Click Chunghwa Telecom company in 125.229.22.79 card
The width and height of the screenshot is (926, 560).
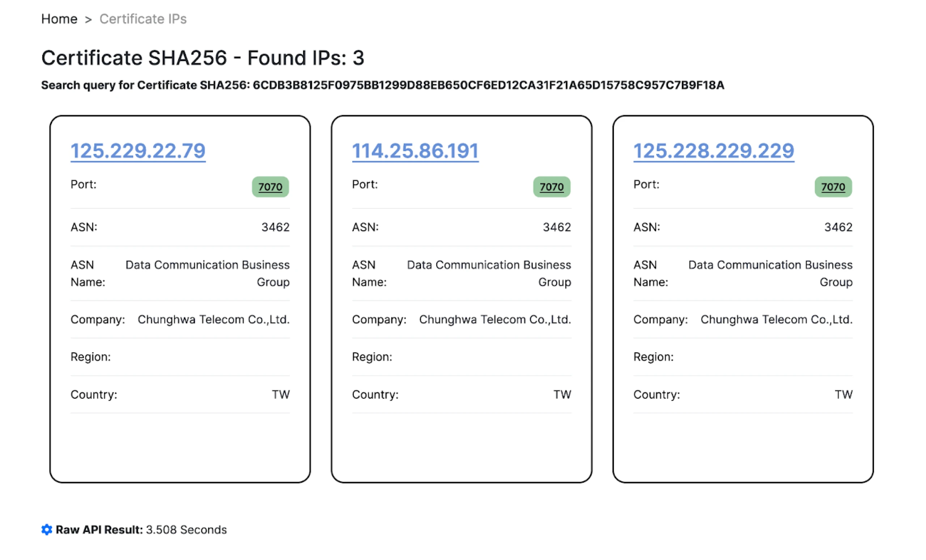pyautogui.click(x=213, y=319)
